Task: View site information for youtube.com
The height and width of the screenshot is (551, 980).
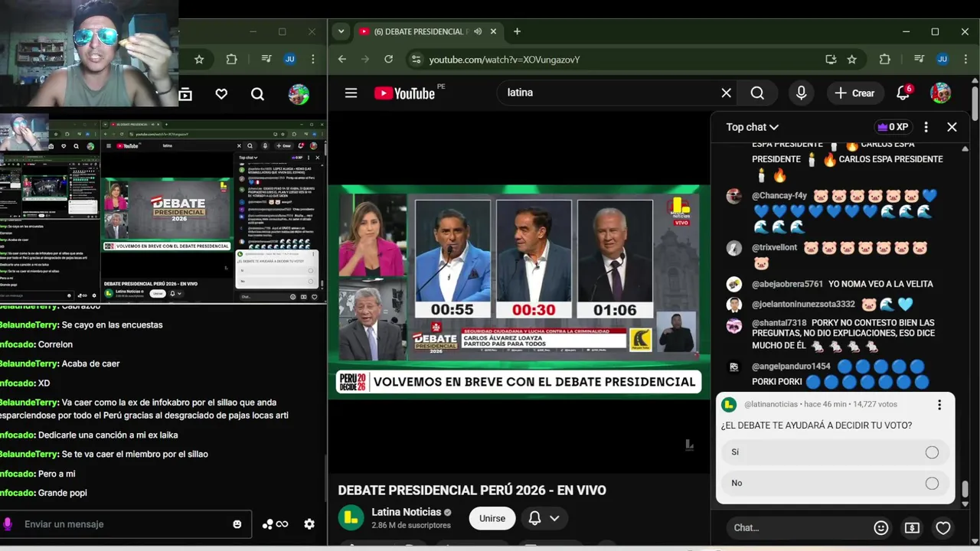Action: 415,59
